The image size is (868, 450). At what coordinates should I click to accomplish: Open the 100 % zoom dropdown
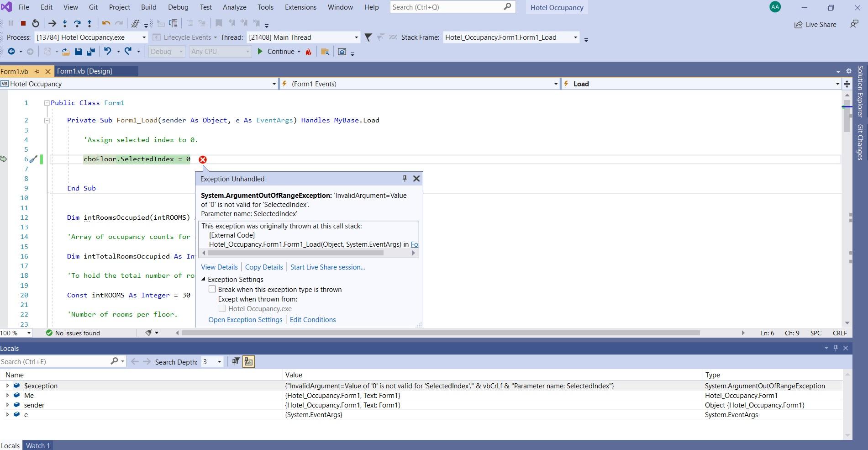pyautogui.click(x=16, y=333)
